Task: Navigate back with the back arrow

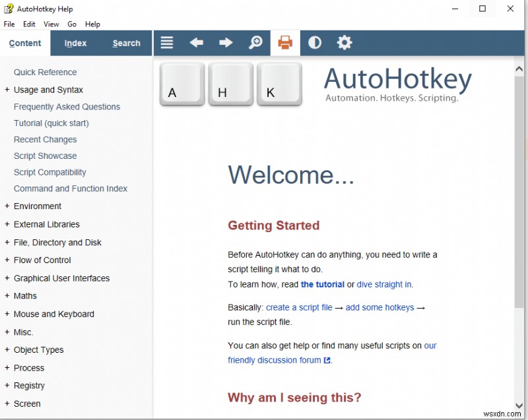Action: tap(196, 42)
